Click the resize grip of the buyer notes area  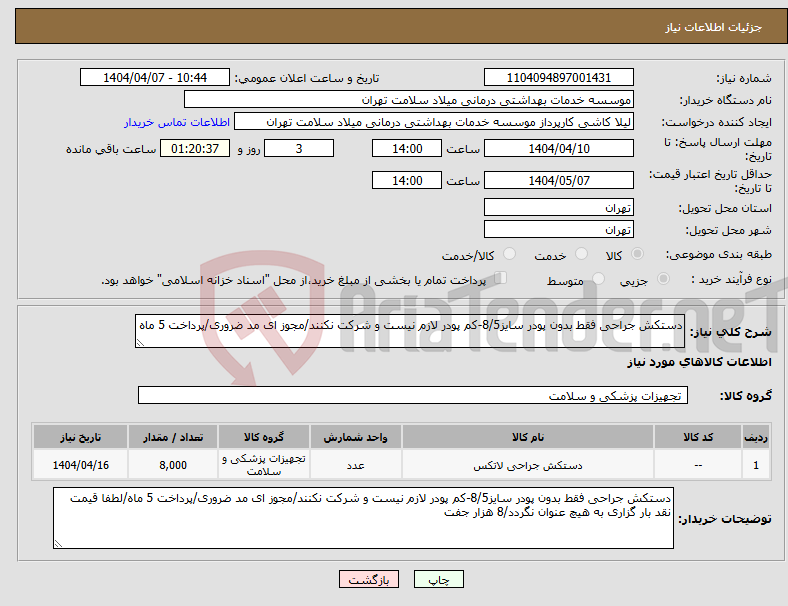(x=58, y=544)
